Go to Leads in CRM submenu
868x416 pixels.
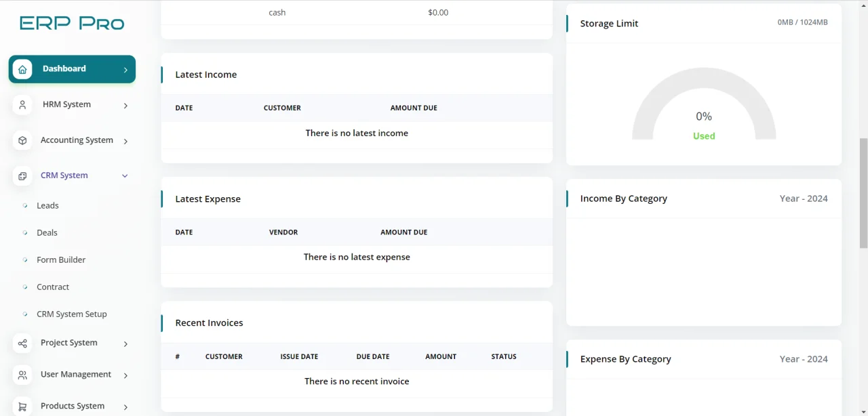(x=47, y=205)
